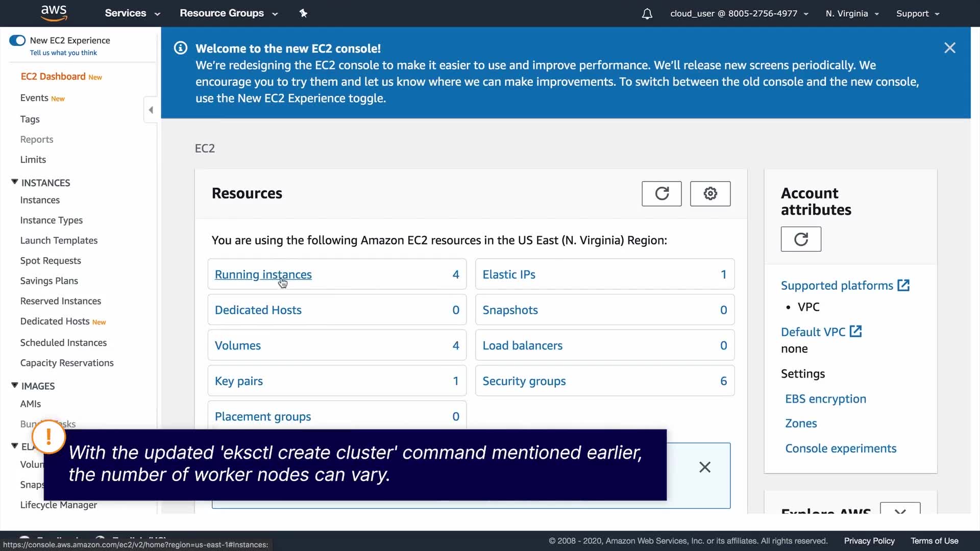The height and width of the screenshot is (551, 980).
Task: Refresh Account attributes panel
Action: (800, 239)
